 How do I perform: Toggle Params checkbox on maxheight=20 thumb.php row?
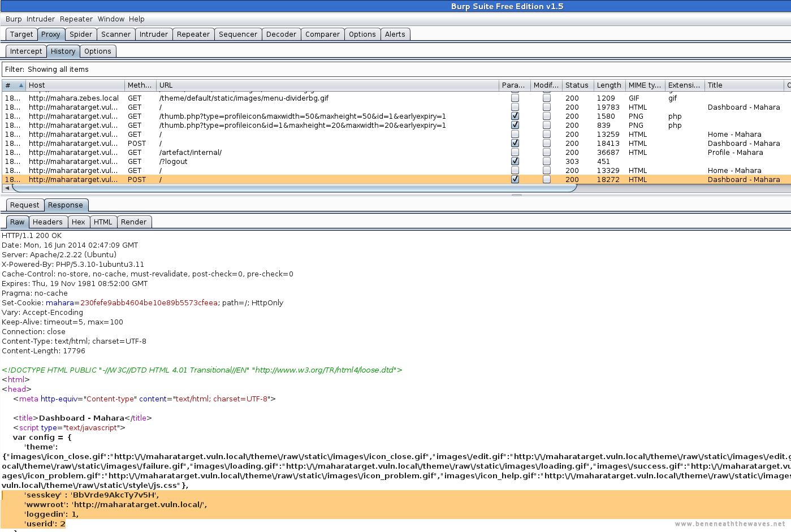515,125
